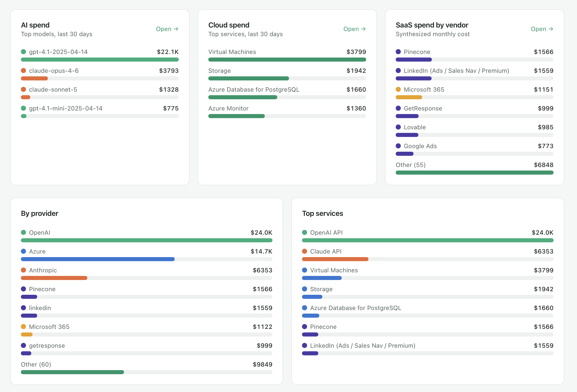Viewport: 577px width, 392px height.
Task: Select Azure Database for PostgreSQL in Cloud spend
Action: point(254,90)
